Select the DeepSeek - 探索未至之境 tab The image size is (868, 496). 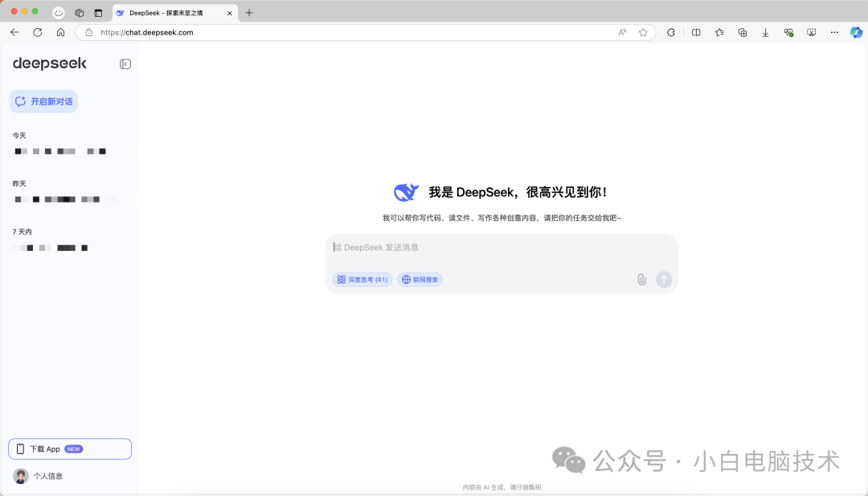[175, 13]
